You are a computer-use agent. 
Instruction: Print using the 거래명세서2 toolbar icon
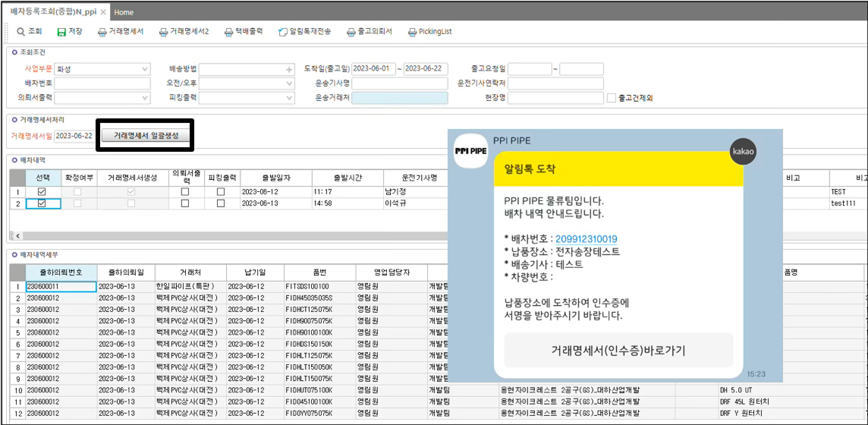point(163,32)
